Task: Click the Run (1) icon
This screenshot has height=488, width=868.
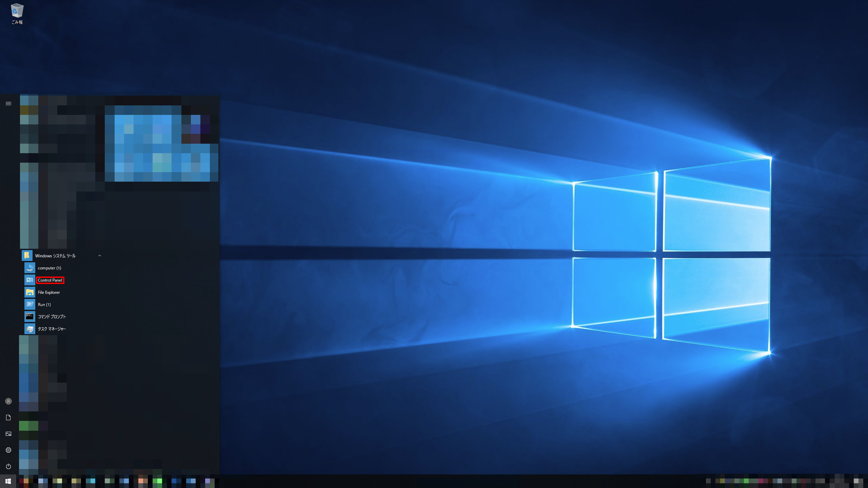Action: [x=30, y=304]
